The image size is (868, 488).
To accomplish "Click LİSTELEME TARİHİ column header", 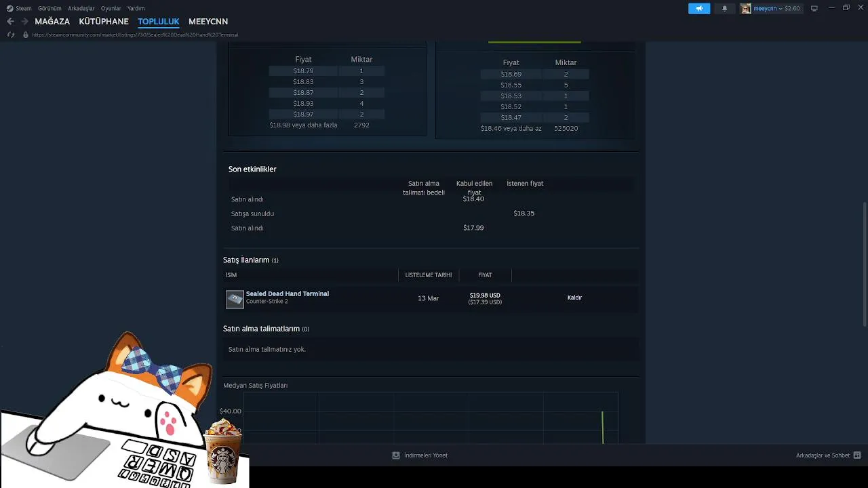I will [429, 275].
